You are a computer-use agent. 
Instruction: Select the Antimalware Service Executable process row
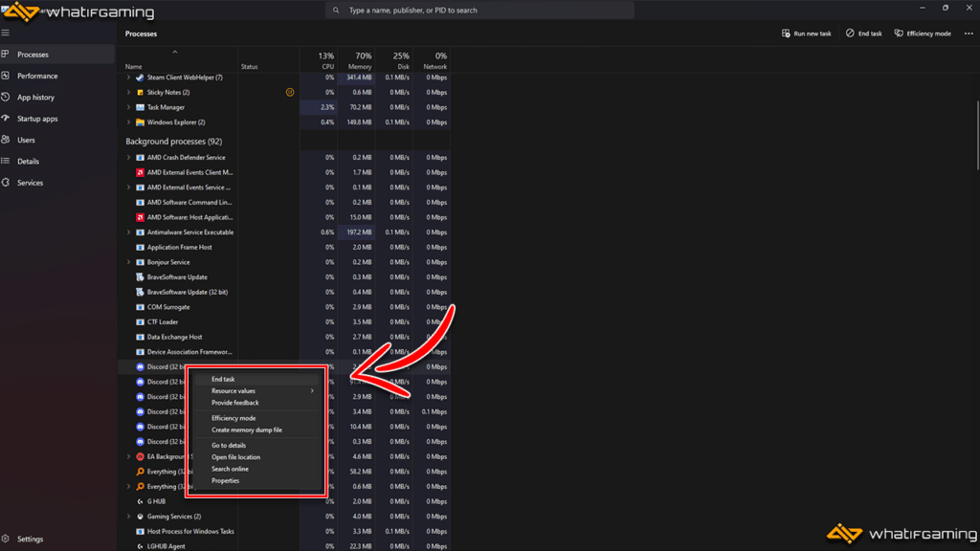[189, 232]
